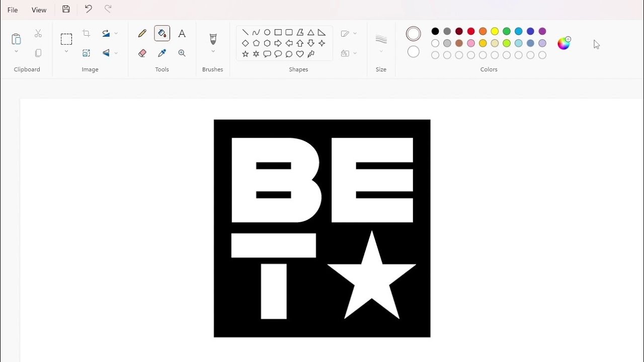Click the Rotate icon

tap(106, 34)
